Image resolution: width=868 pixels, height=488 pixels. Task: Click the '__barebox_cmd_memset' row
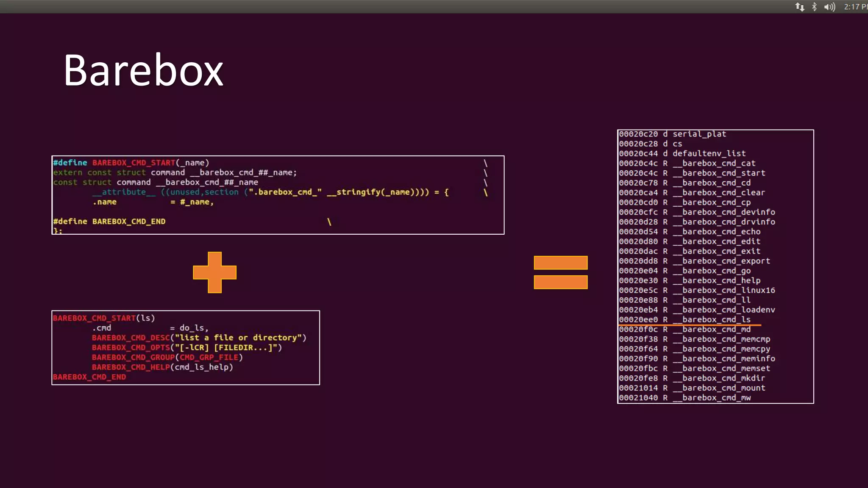(x=695, y=368)
